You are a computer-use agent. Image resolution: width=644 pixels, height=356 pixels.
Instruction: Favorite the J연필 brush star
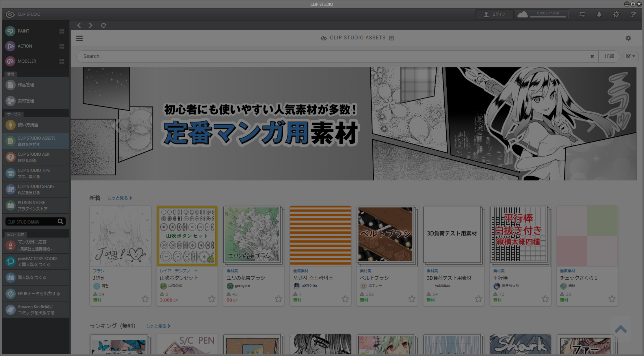coord(145,299)
